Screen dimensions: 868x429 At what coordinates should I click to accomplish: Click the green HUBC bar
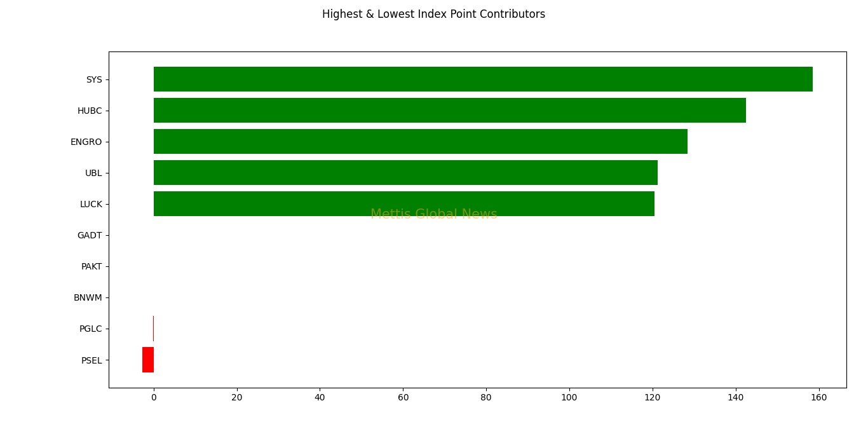pyautogui.click(x=450, y=110)
